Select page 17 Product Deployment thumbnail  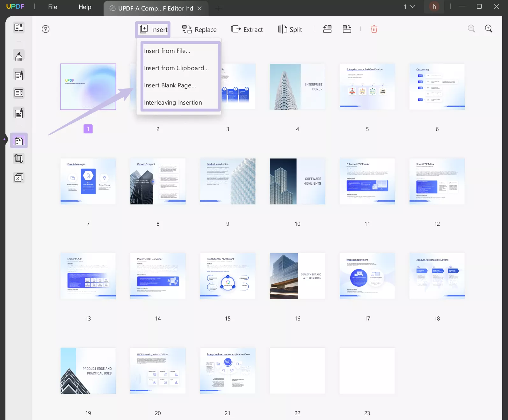367,276
